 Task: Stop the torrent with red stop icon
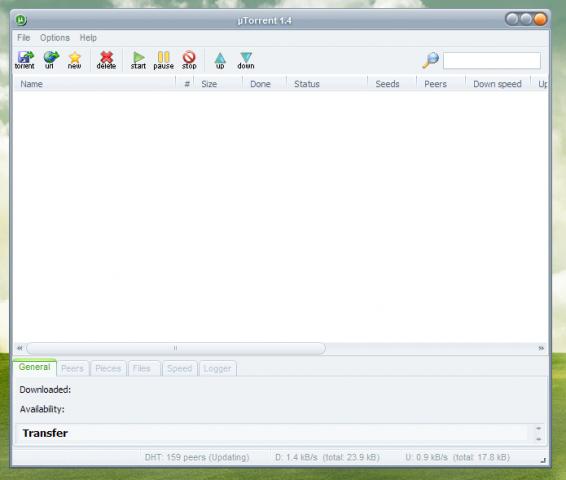[189, 60]
